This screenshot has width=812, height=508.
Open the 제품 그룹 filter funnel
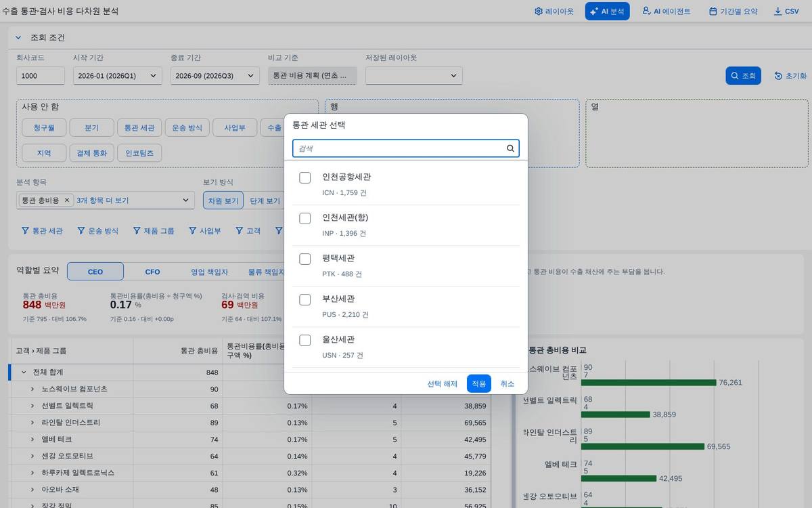[x=154, y=231]
